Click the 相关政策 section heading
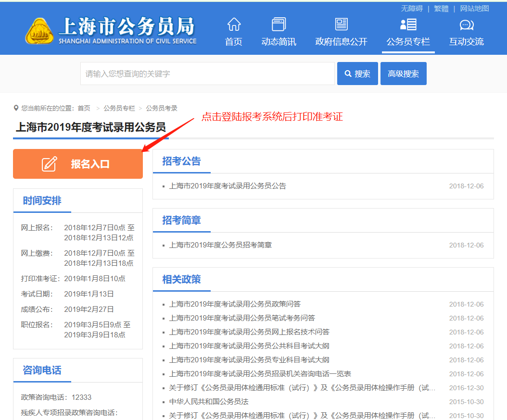This screenshot has width=507, height=420. (x=181, y=279)
